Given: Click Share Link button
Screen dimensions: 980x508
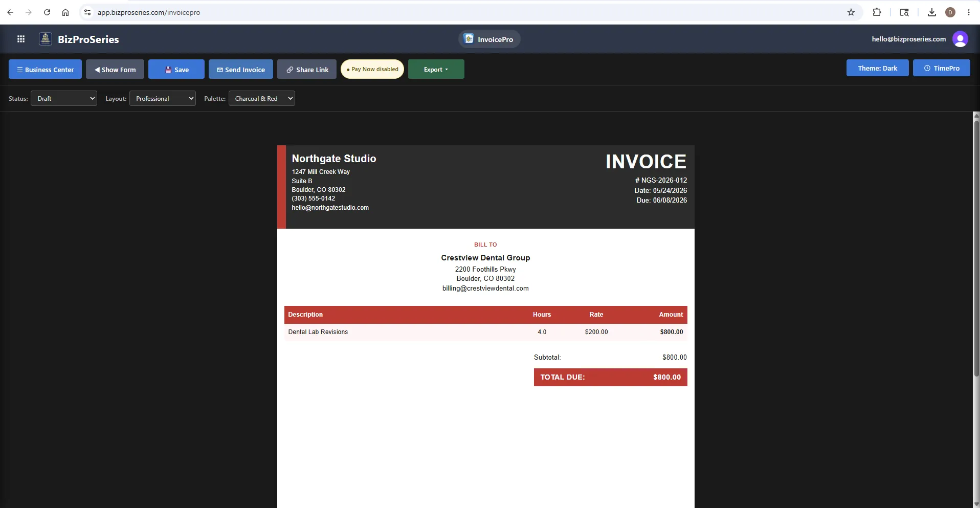Looking at the screenshot, I should (307, 69).
